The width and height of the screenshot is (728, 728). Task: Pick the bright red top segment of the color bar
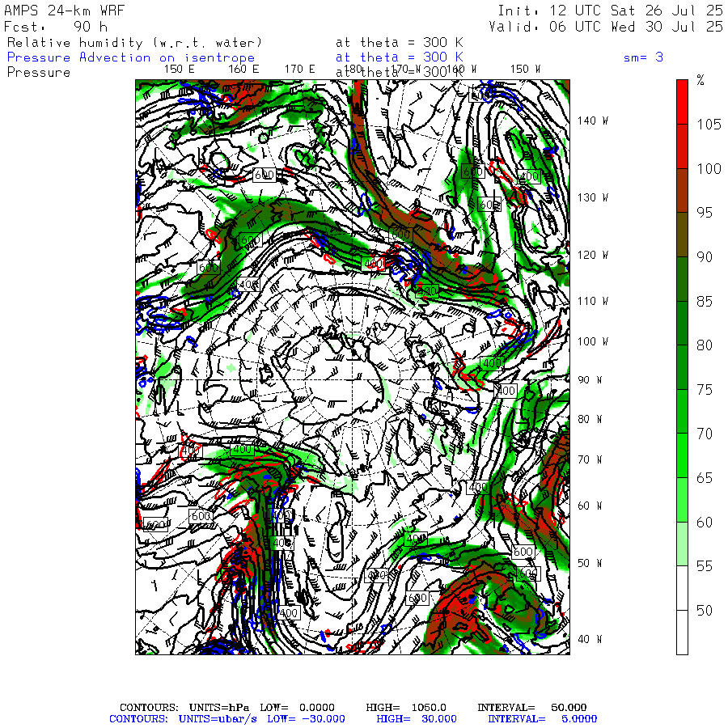click(x=682, y=102)
